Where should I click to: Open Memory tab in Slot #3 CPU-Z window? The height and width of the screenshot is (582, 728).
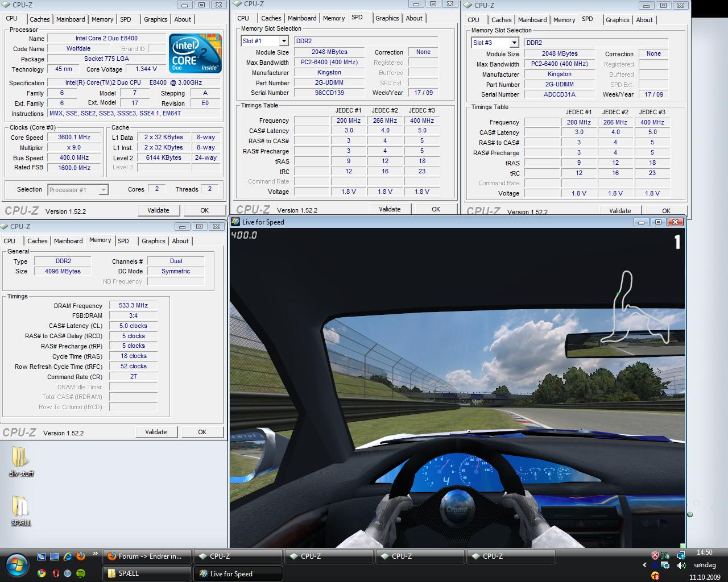564,20
